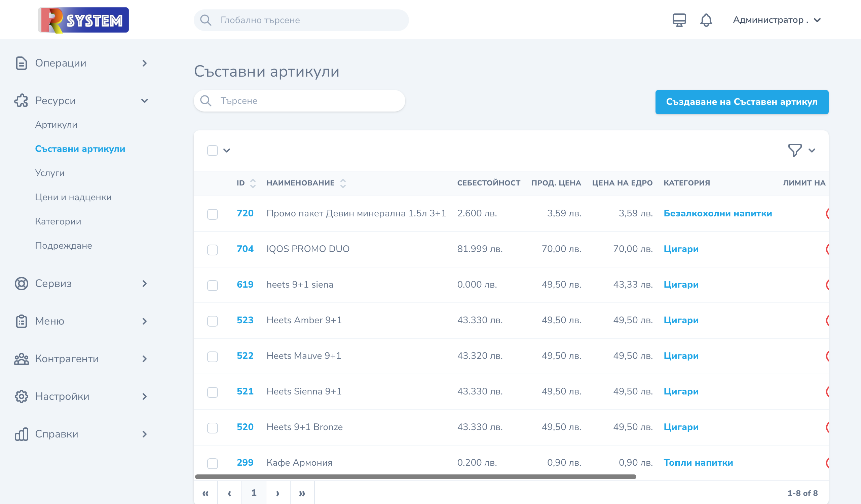Screen dimensions: 861x504
Task: Click the Контрагенти people icon
Action: click(21, 359)
